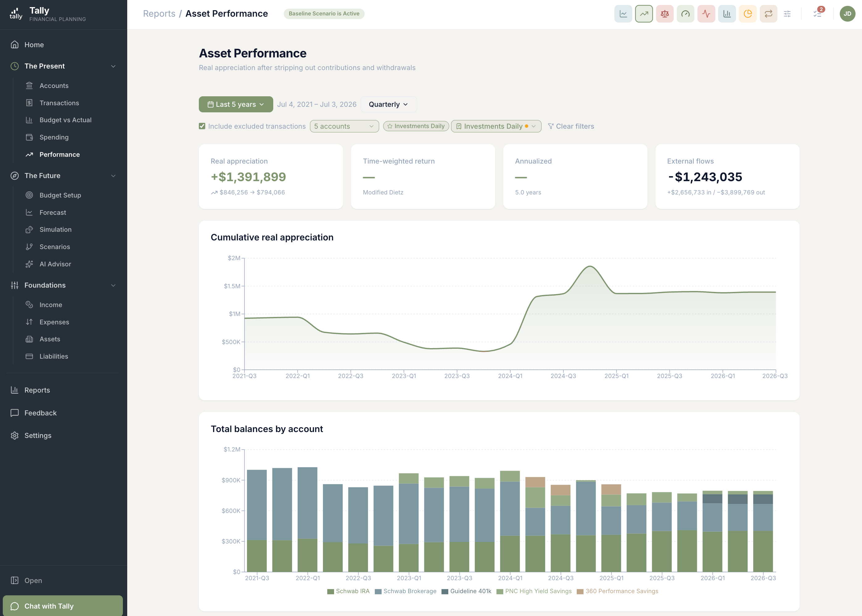Click the Open sidebar panel icon

coord(15,580)
